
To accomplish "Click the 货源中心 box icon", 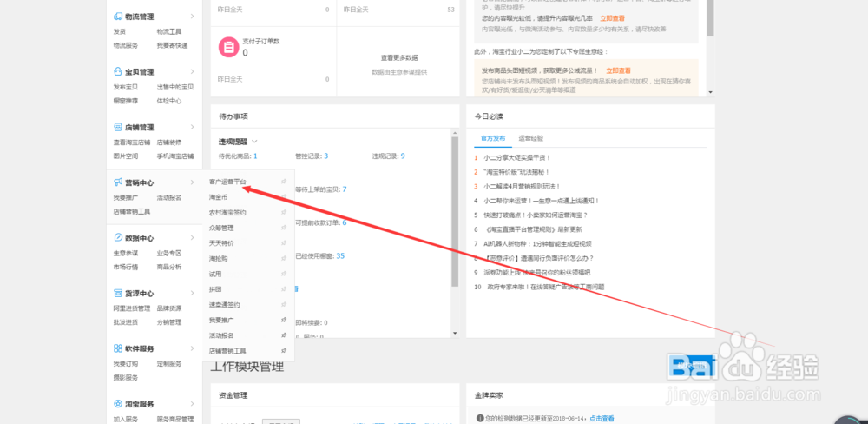I will point(118,293).
